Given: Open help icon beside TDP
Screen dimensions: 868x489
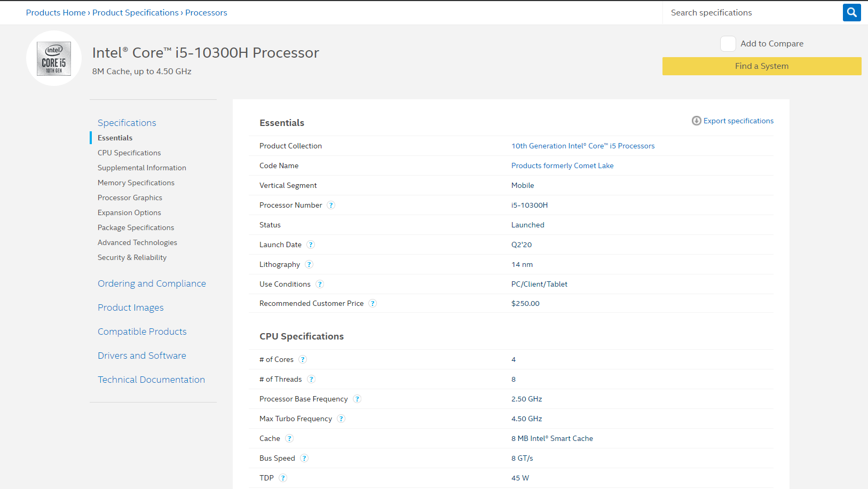Looking at the screenshot, I should [x=283, y=478].
